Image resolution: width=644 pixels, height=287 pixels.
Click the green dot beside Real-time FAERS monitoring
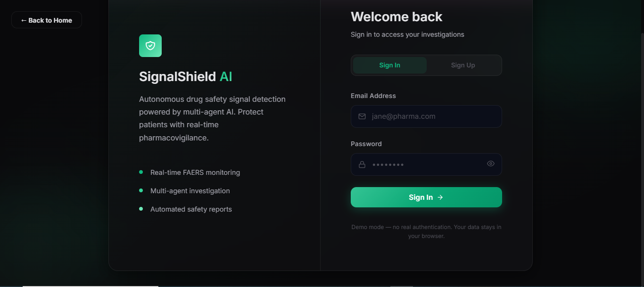point(141,172)
